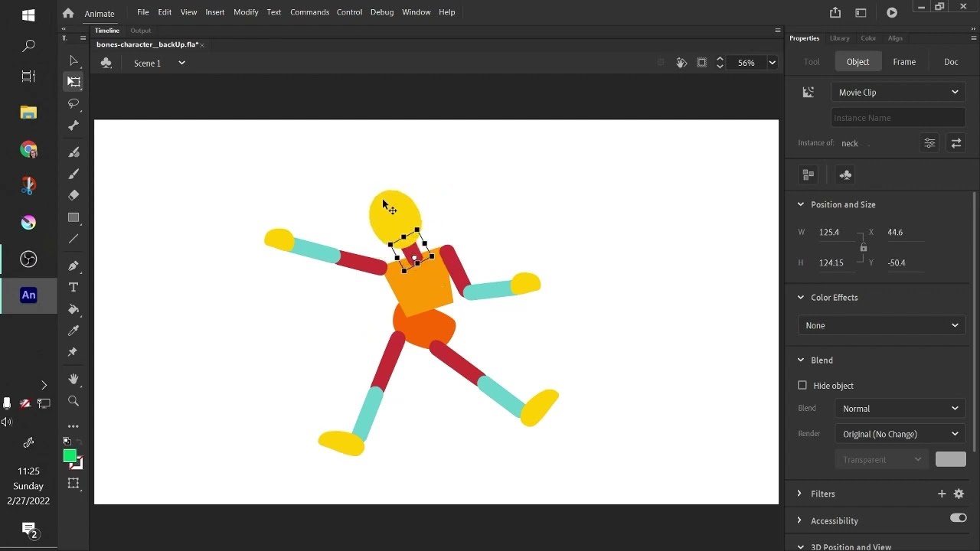Open the workspace switcher icon

pos(861,12)
